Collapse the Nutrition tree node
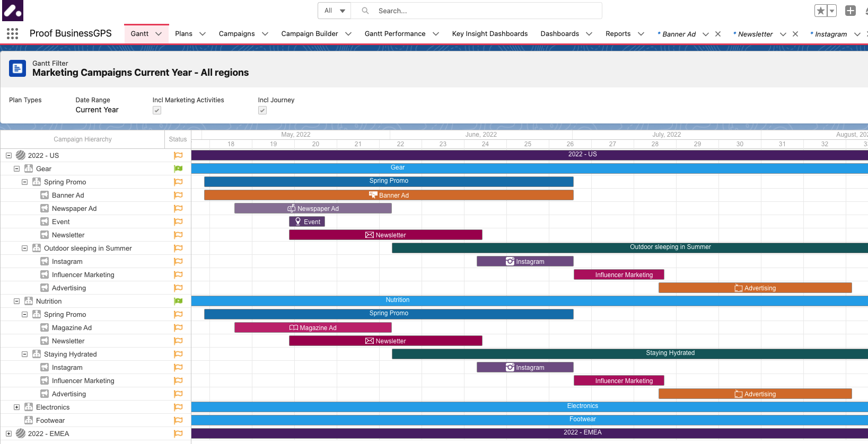This screenshot has height=444, width=868. [16, 301]
